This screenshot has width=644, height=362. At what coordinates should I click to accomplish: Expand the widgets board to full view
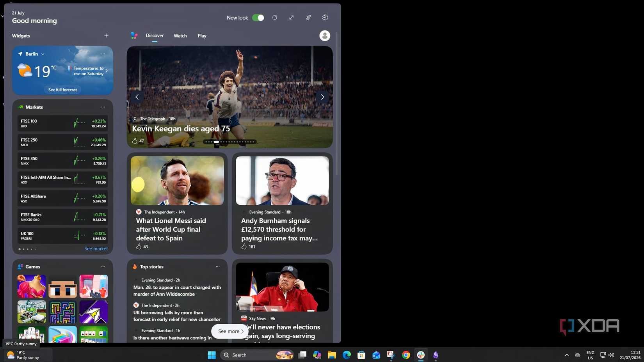coord(292,18)
